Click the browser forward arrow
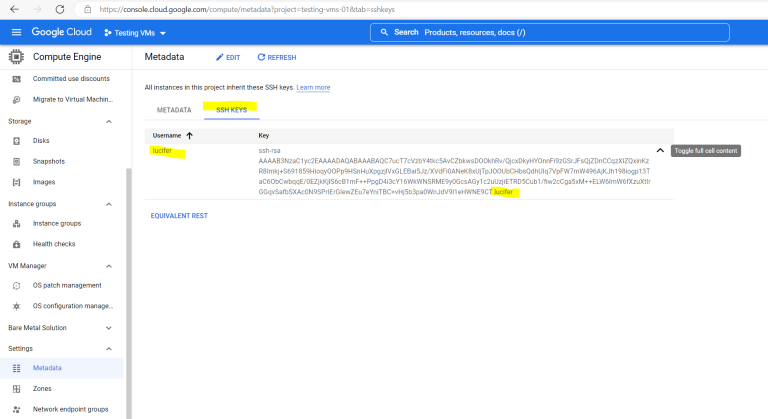 37,9
